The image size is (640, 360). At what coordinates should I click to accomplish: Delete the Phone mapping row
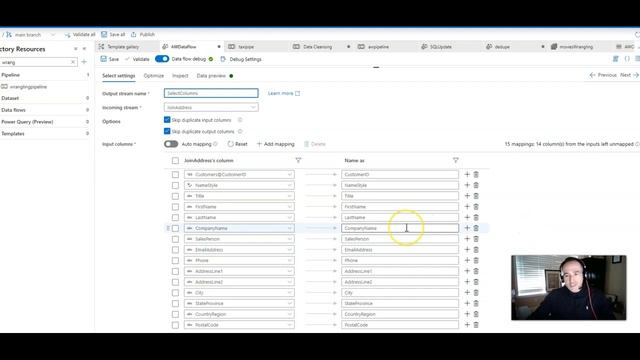click(x=476, y=260)
